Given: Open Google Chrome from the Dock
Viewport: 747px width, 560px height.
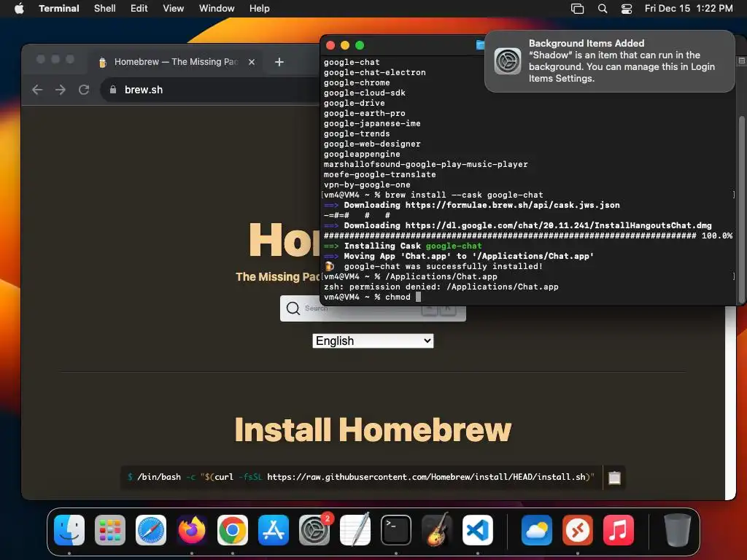Looking at the screenshot, I should click(233, 530).
